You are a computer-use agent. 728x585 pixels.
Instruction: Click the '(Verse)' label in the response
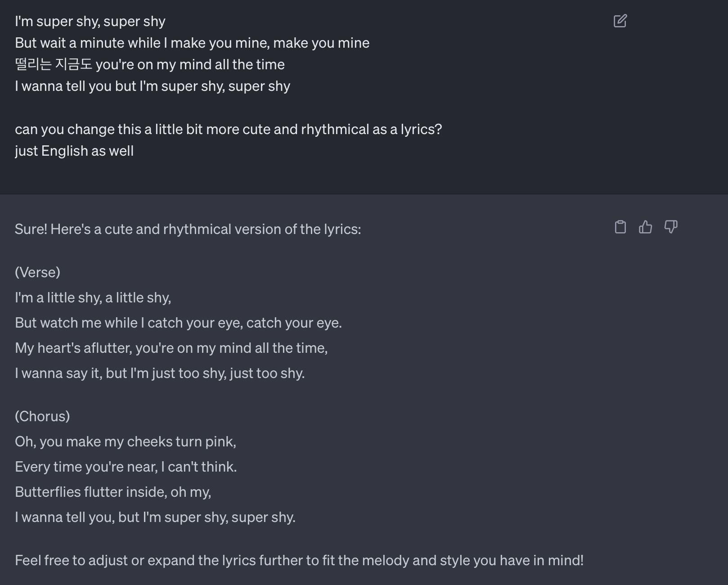pos(37,272)
